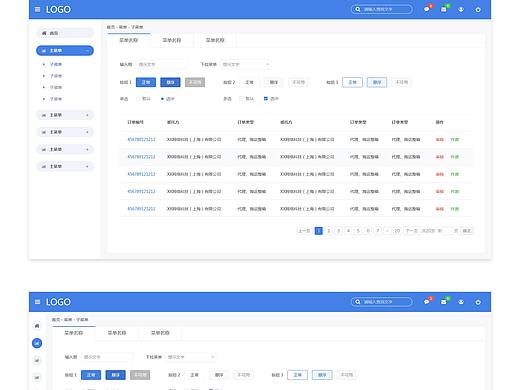This screenshot has width=520, height=390.
Task: Open chat messages with red badge in top header
Action: tap(427, 9)
